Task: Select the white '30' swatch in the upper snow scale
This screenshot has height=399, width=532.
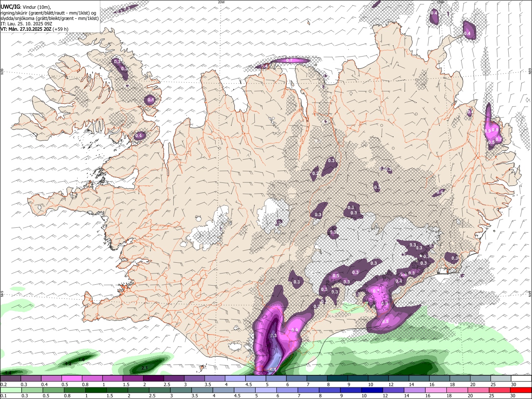Action: [521, 378]
